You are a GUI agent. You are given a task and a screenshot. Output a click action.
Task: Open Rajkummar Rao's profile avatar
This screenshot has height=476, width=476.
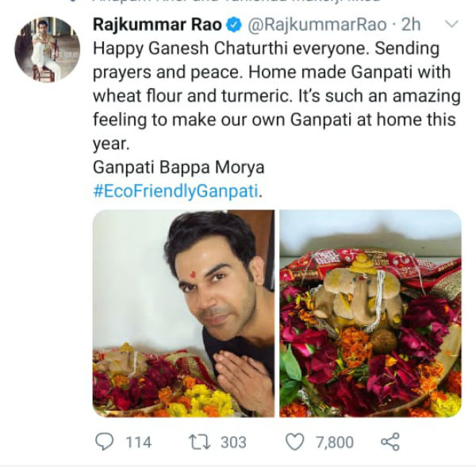47,49
